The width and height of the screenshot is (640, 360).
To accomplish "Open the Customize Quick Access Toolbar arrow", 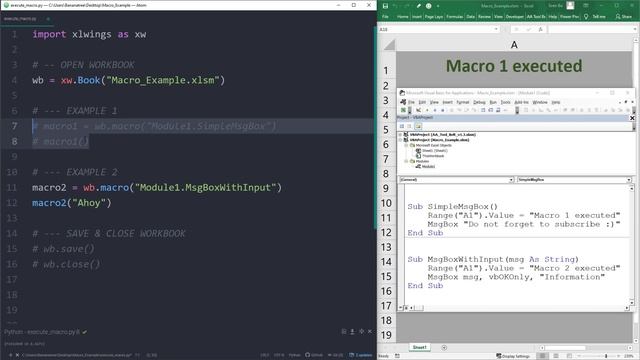I will (438, 6).
